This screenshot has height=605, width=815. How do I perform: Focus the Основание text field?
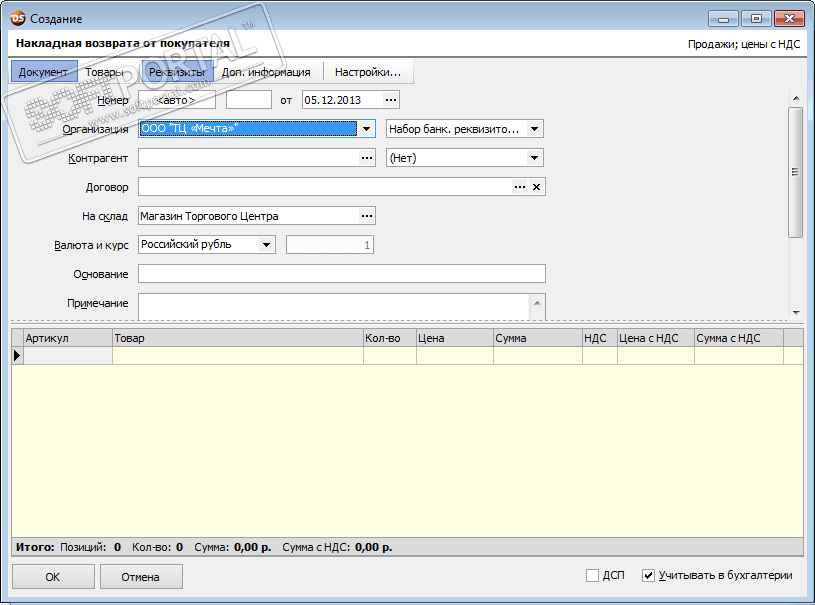[341, 274]
